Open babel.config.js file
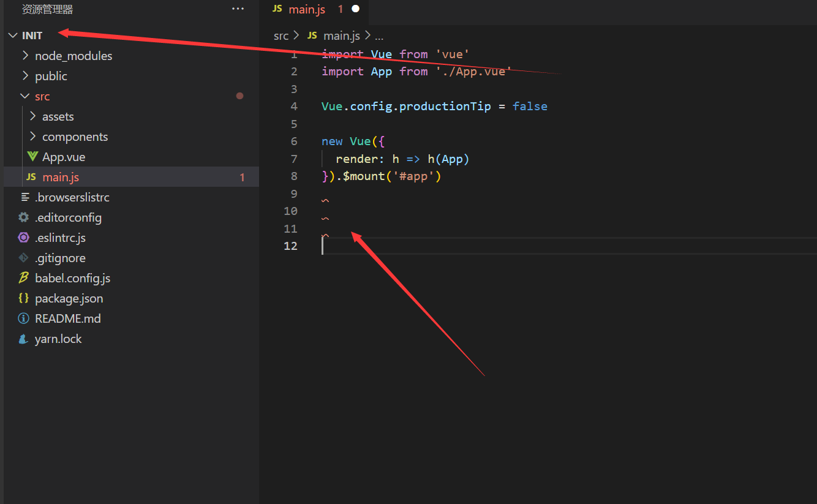817x504 pixels. tap(73, 278)
